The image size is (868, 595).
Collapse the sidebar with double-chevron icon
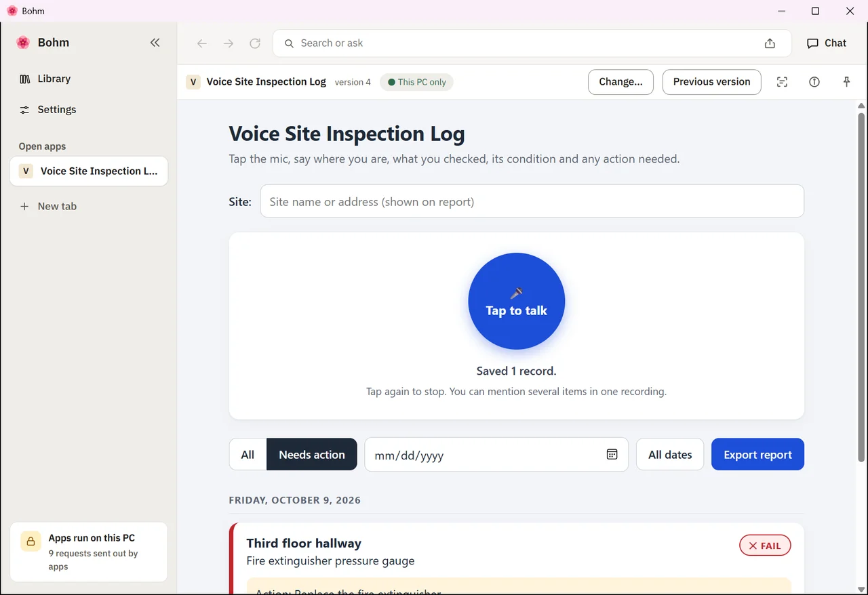[155, 43]
